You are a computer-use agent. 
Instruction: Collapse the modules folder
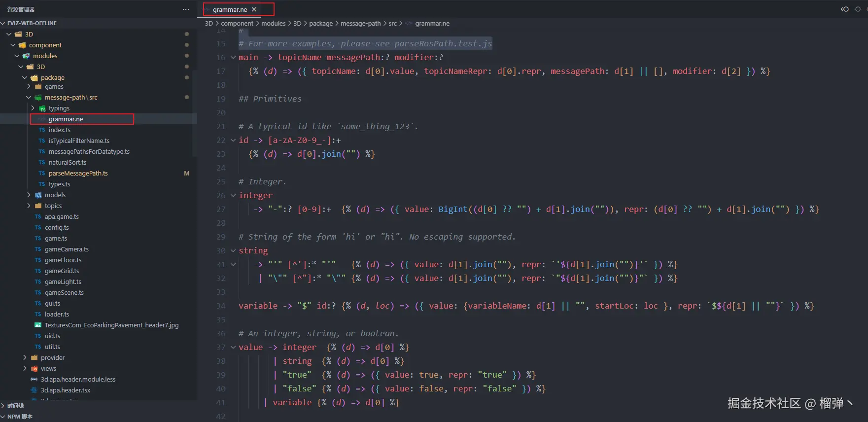(x=17, y=56)
